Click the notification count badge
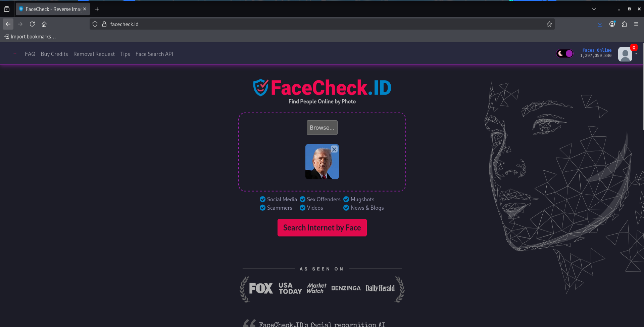The width and height of the screenshot is (644, 327). point(634,47)
